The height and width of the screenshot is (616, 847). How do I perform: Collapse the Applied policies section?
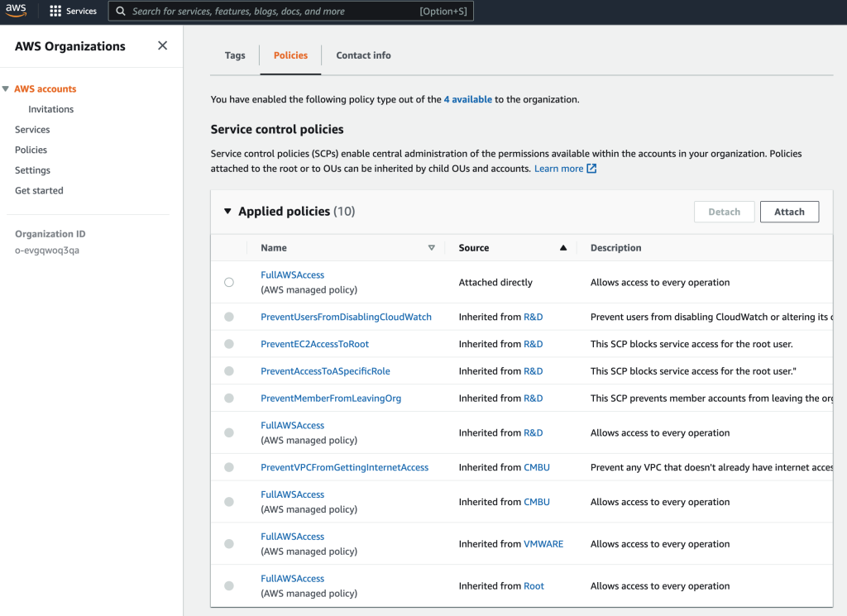point(228,212)
